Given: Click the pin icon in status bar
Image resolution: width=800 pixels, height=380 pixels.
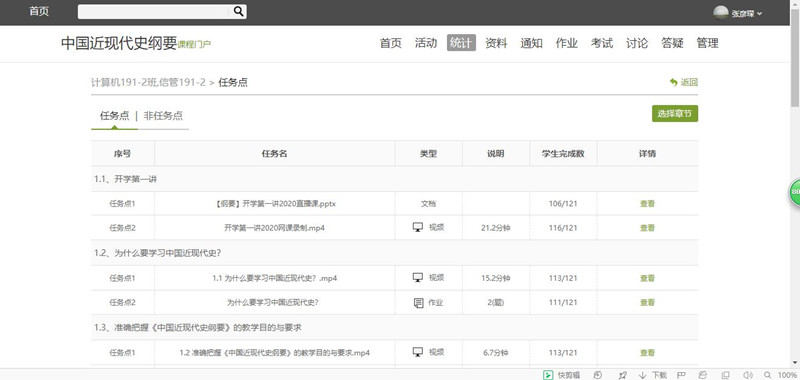Looking at the screenshot, I should coord(623,375).
